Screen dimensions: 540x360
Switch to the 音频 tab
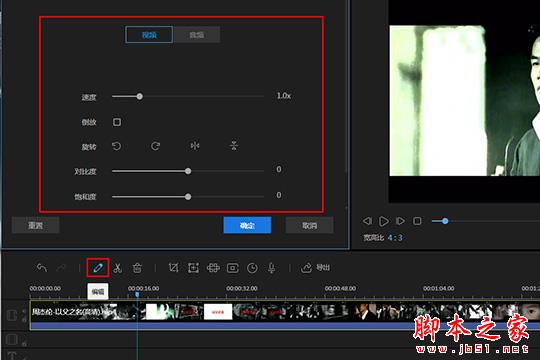[x=197, y=34]
